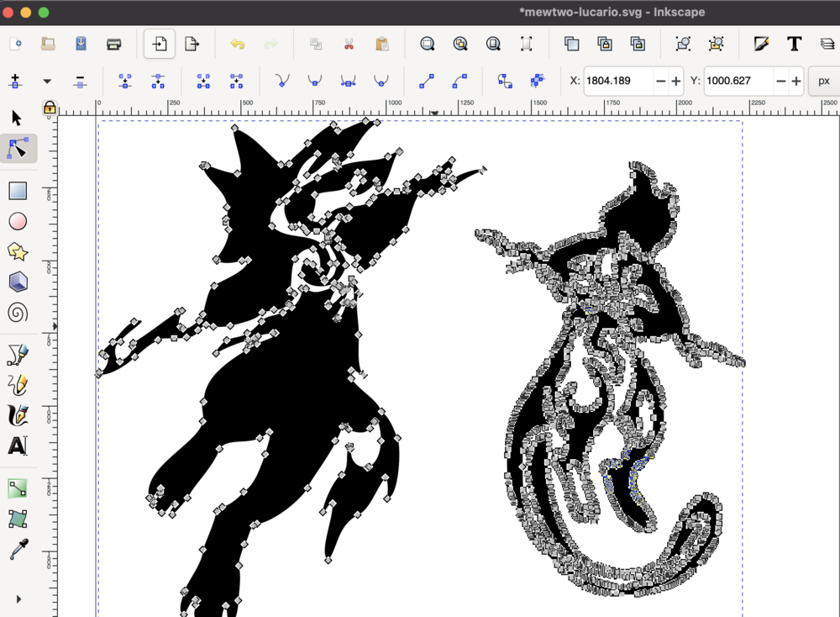840x617 pixels.
Task: Decrease the X coordinate with minus button
Action: coord(660,81)
